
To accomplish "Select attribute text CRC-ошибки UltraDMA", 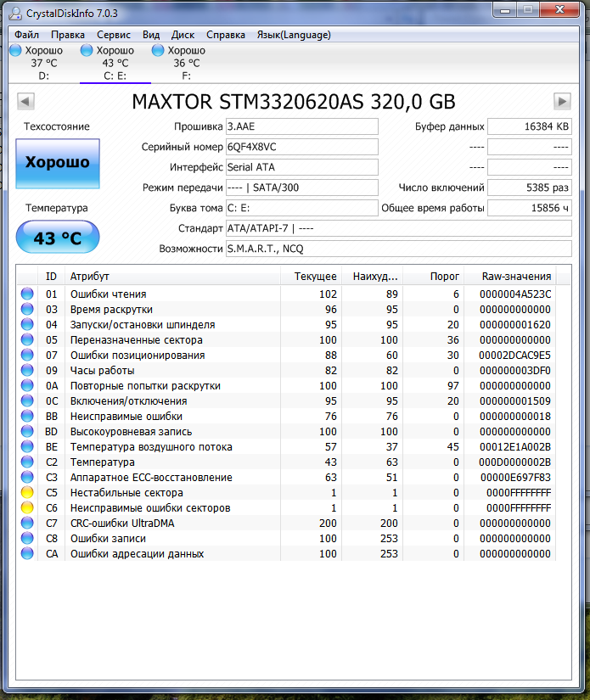I will click(122, 524).
